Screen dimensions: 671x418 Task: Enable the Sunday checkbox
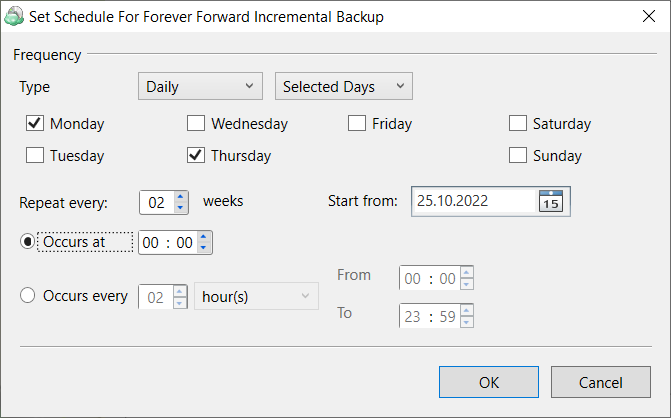pos(518,155)
